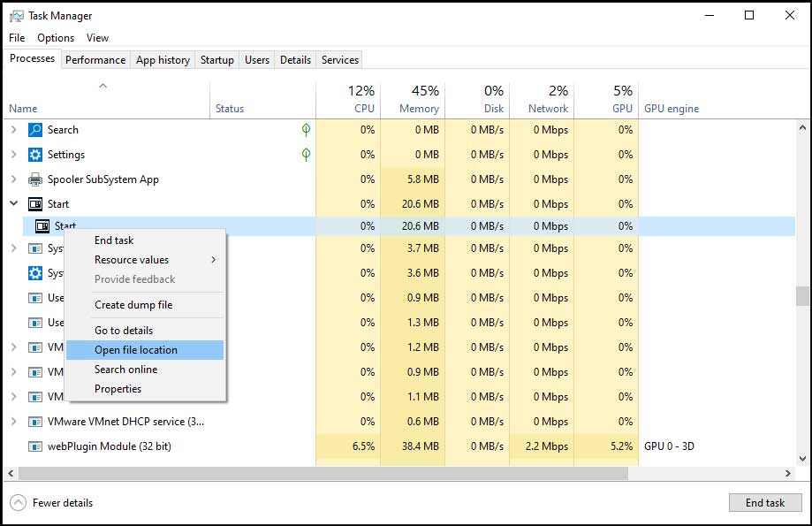Sort processes by the CPU column

click(361, 99)
